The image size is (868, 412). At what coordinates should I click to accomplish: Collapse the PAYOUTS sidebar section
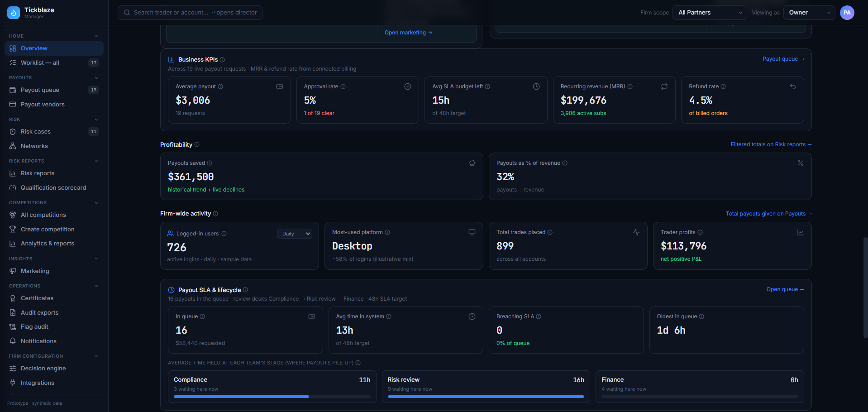(x=96, y=78)
